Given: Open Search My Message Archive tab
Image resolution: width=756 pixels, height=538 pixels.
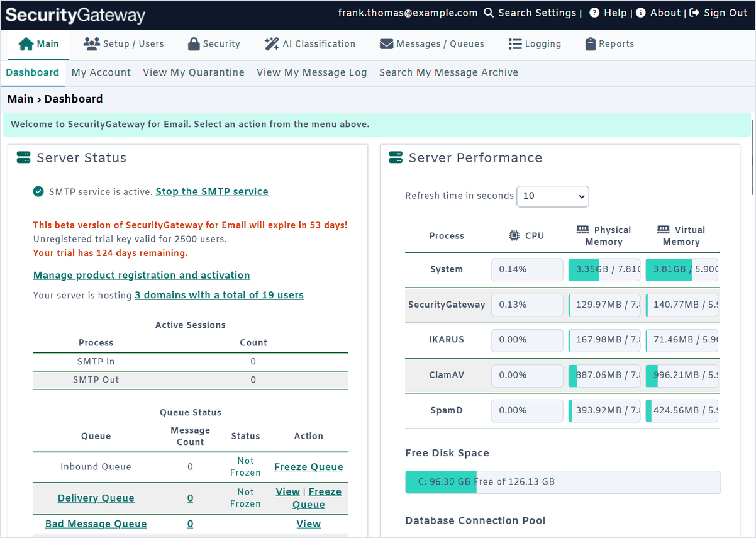Looking at the screenshot, I should point(449,72).
